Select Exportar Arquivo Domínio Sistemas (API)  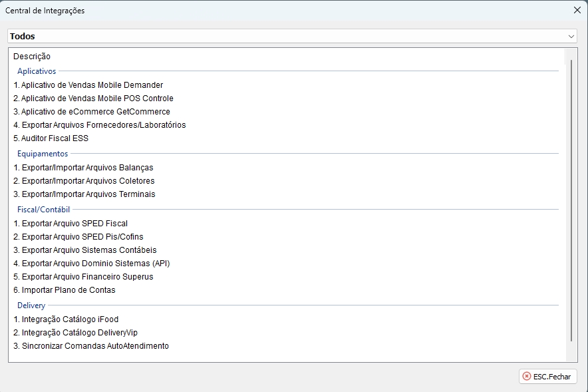91,264
